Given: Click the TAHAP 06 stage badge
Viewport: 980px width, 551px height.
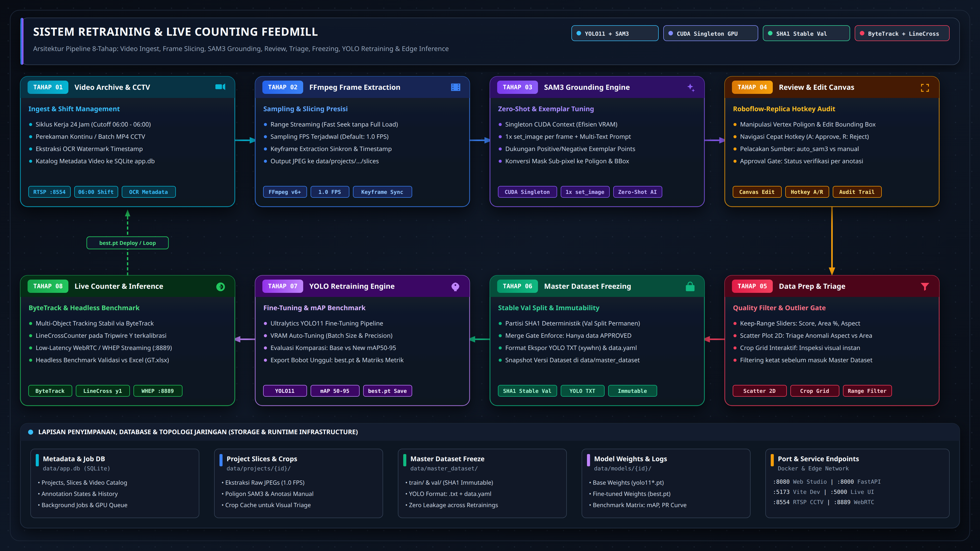Looking at the screenshot, I should pyautogui.click(x=517, y=286).
